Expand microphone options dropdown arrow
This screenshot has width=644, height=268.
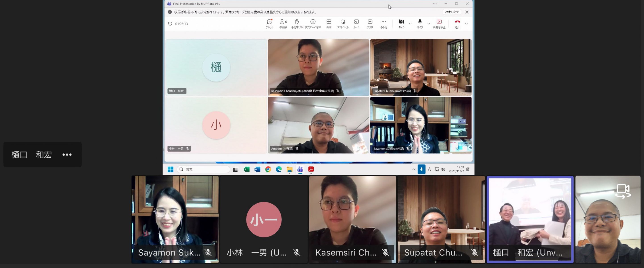coord(429,24)
